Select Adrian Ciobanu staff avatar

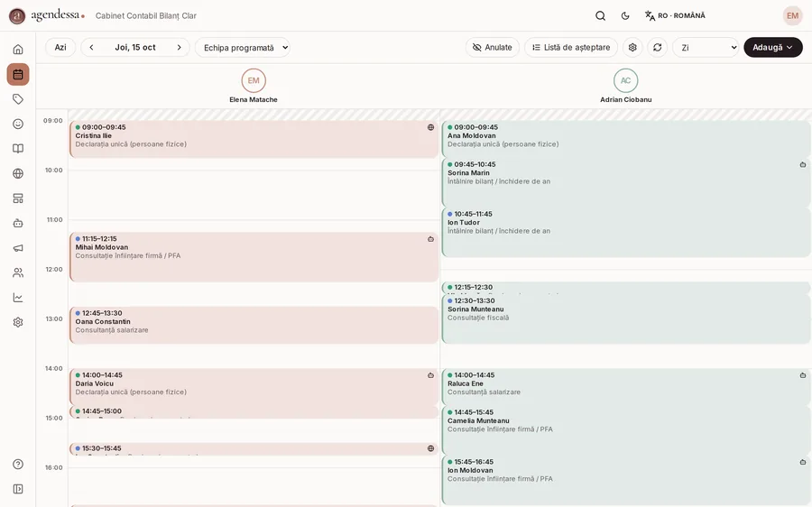pos(625,80)
